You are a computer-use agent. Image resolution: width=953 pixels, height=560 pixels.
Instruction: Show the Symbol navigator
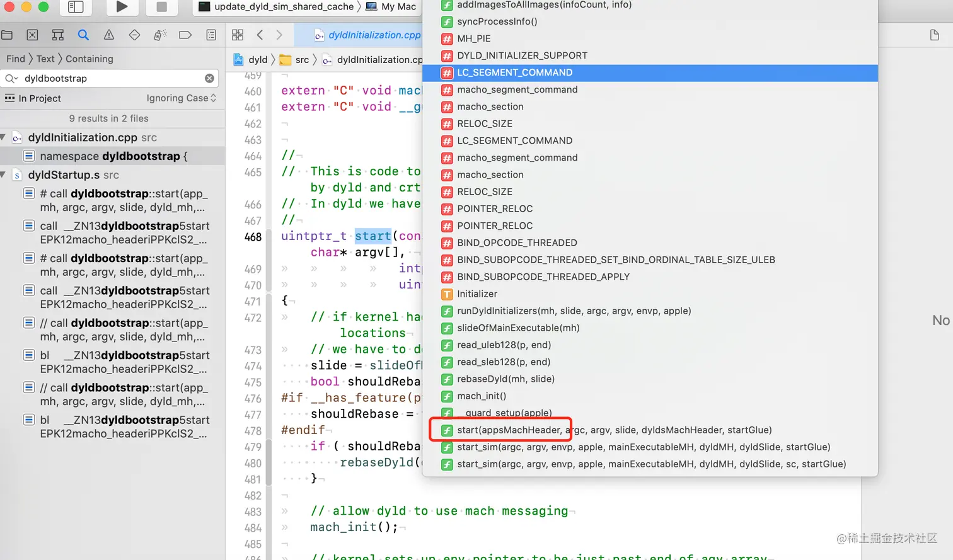[x=58, y=35]
